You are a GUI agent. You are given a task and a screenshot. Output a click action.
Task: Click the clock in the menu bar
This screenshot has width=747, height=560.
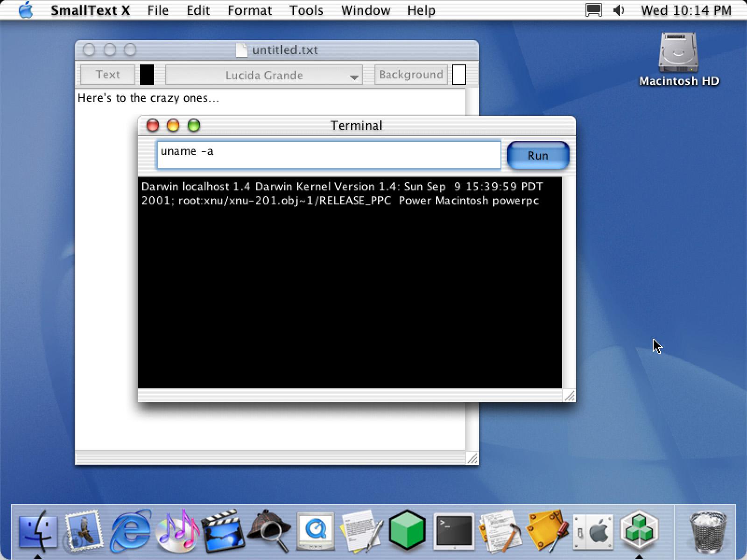pos(686,10)
